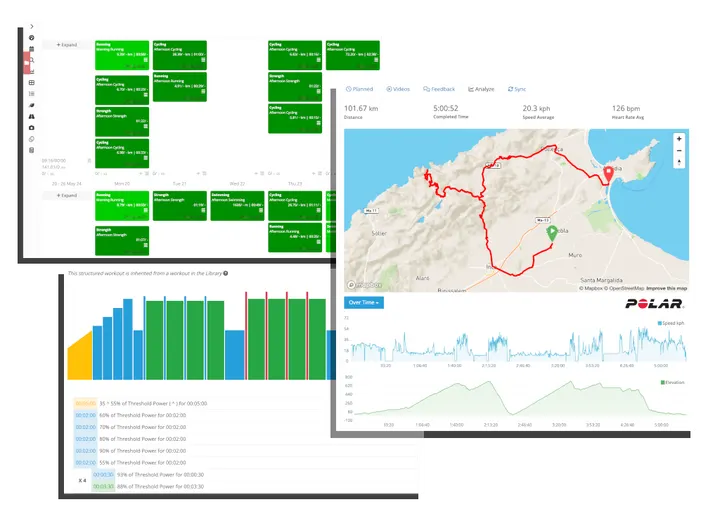Click the 5:00:52 completed time value

pos(446,108)
